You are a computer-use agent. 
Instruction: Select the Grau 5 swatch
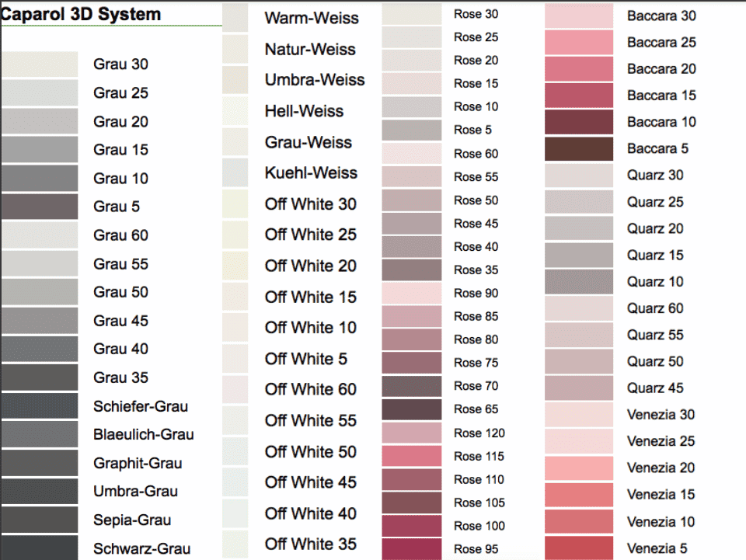coord(40,207)
